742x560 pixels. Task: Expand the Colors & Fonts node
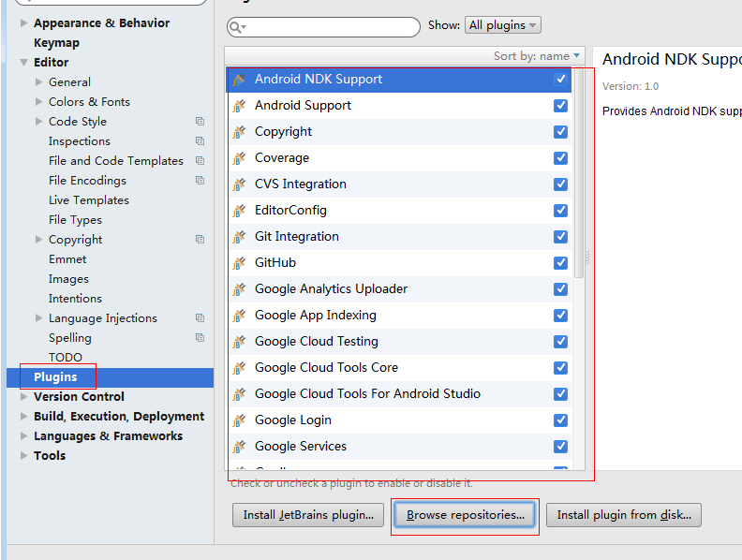click(x=38, y=102)
